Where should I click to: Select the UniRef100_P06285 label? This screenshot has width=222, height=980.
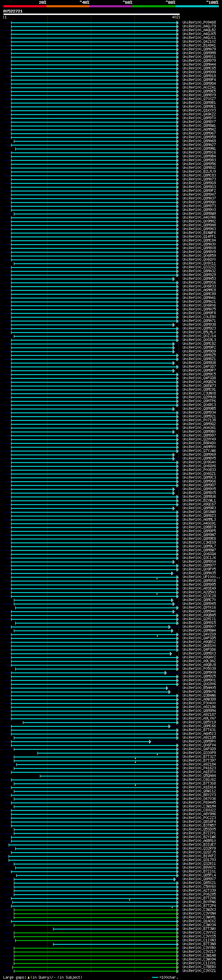(x=199, y=894)
